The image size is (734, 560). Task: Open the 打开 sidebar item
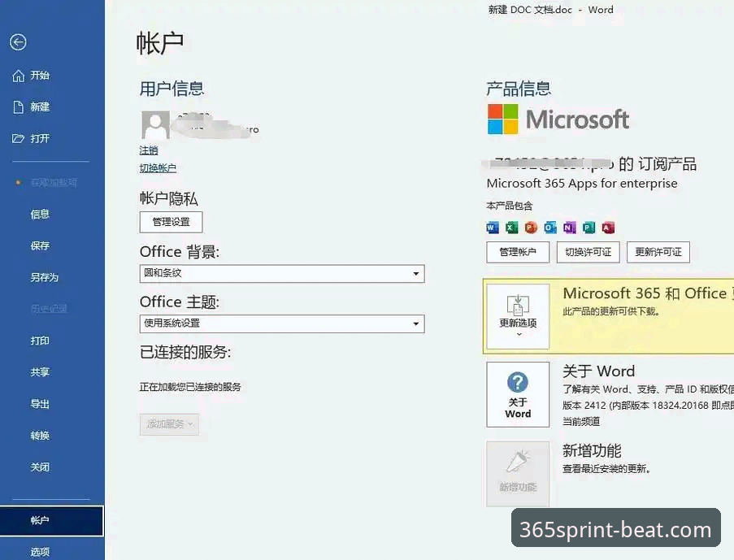[x=40, y=139]
